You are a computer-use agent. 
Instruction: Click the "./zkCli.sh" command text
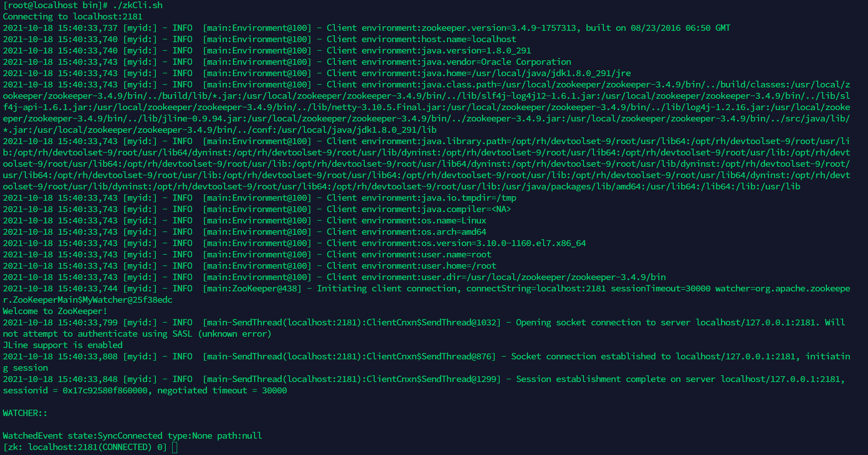click(x=138, y=5)
